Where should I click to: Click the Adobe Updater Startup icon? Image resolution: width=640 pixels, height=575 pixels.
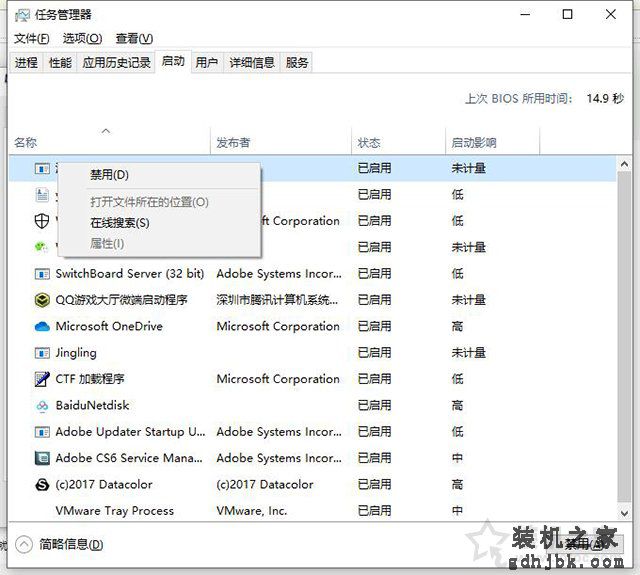[42, 432]
